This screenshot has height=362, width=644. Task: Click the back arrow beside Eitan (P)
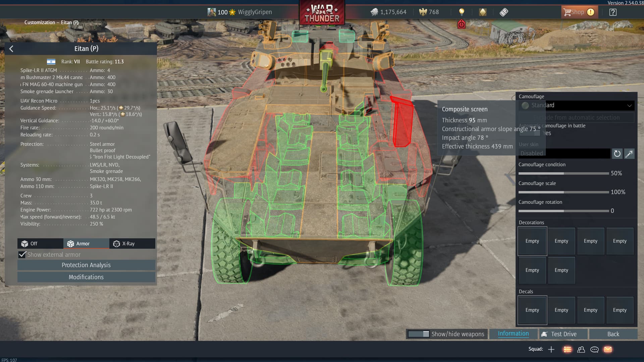point(11,49)
